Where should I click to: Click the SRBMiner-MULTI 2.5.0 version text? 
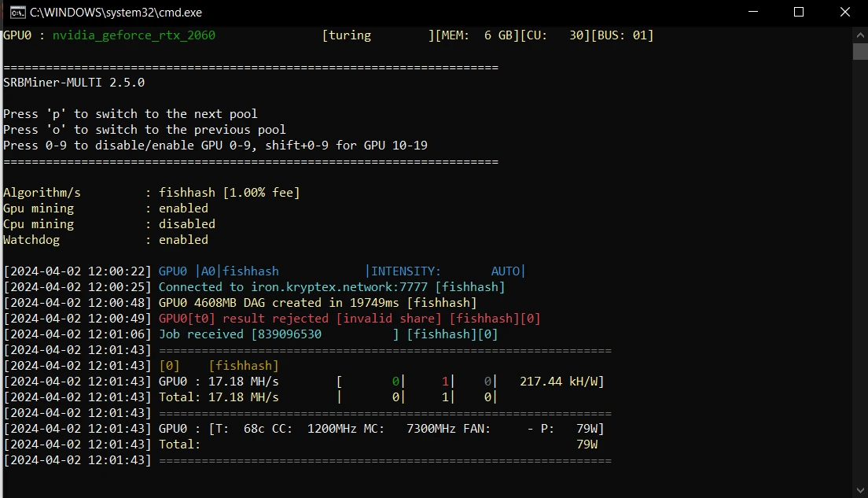point(74,83)
